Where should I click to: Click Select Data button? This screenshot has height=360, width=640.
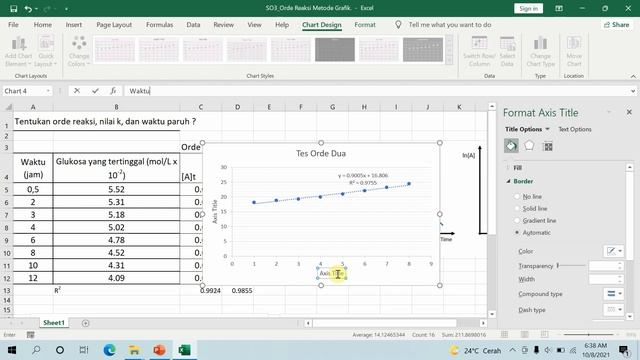pos(507,52)
